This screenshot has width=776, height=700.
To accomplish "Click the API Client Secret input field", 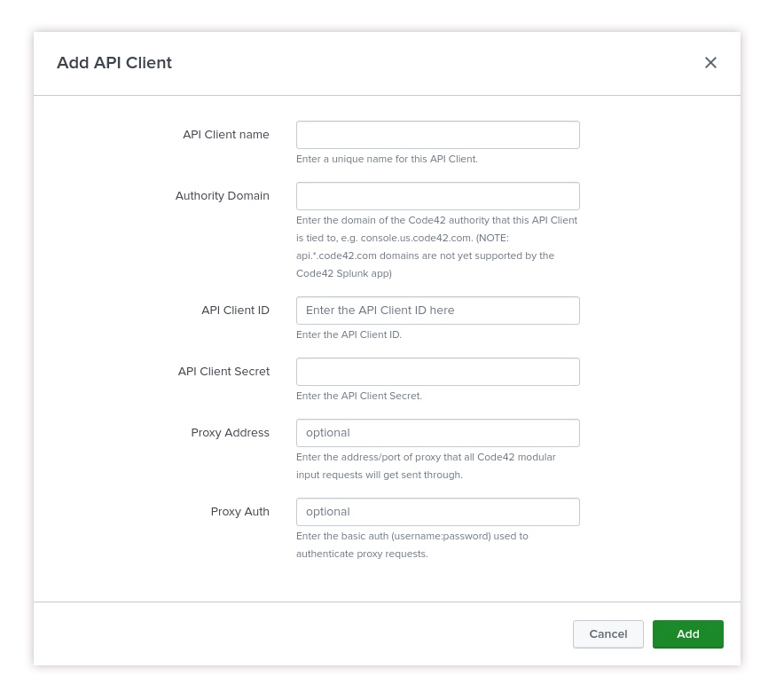I will pos(438,372).
